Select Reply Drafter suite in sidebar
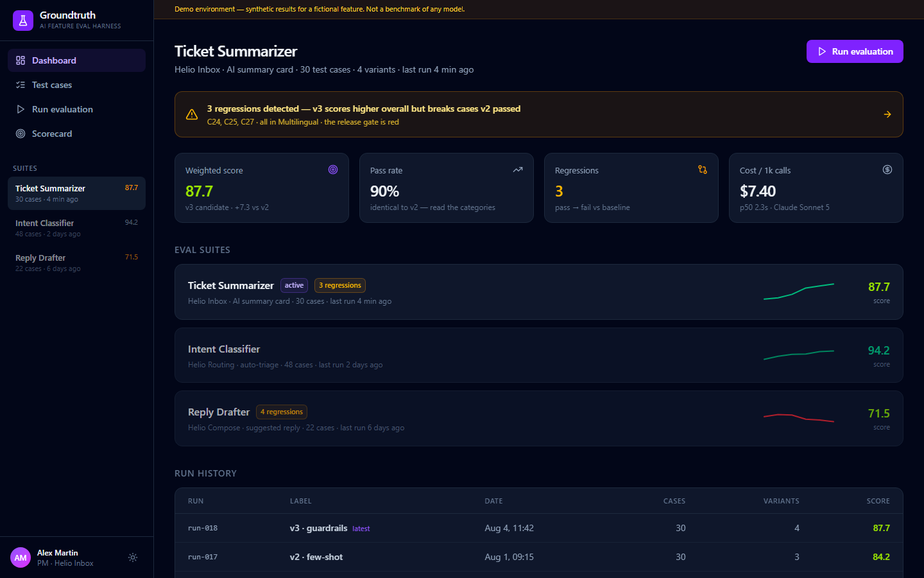924x578 pixels. click(77, 263)
